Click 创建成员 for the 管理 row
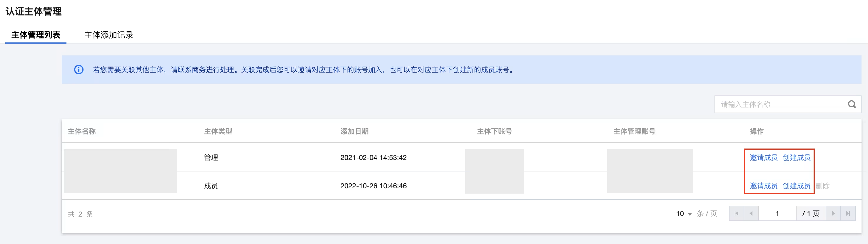The image size is (868, 244). 796,158
